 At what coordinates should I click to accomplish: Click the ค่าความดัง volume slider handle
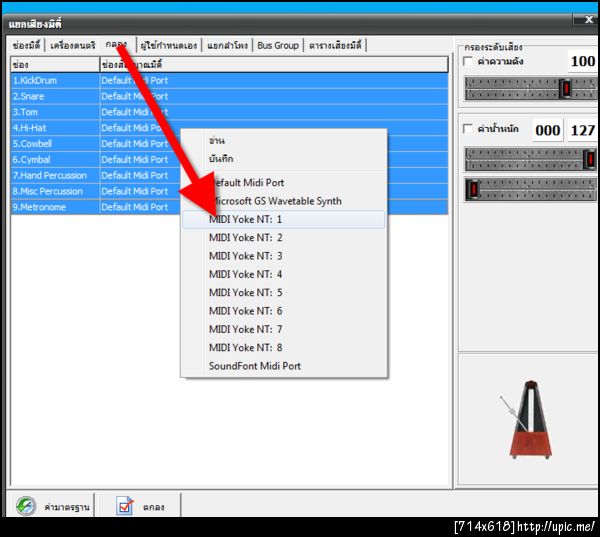click(x=565, y=88)
